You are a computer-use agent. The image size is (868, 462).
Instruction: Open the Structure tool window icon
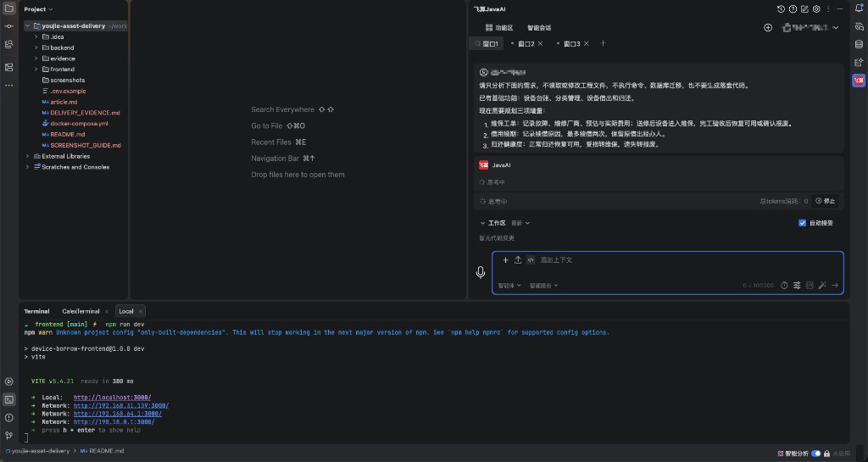[x=8, y=67]
